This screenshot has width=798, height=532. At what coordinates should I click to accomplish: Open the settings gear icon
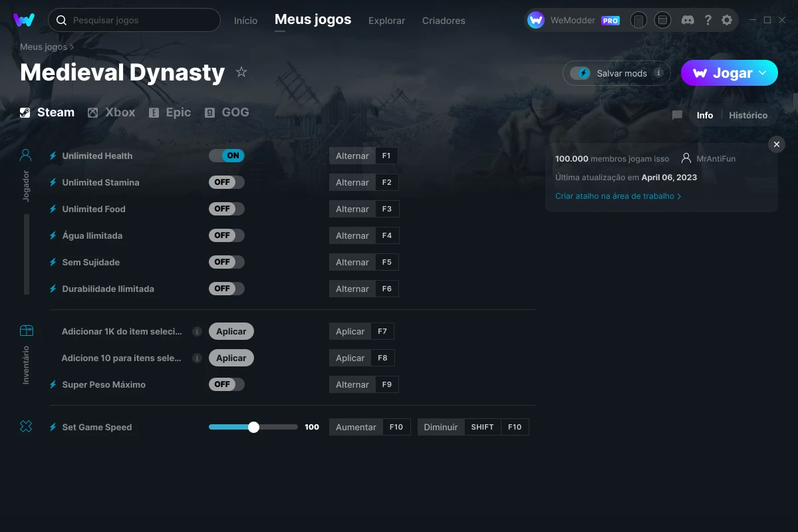[x=727, y=20]
